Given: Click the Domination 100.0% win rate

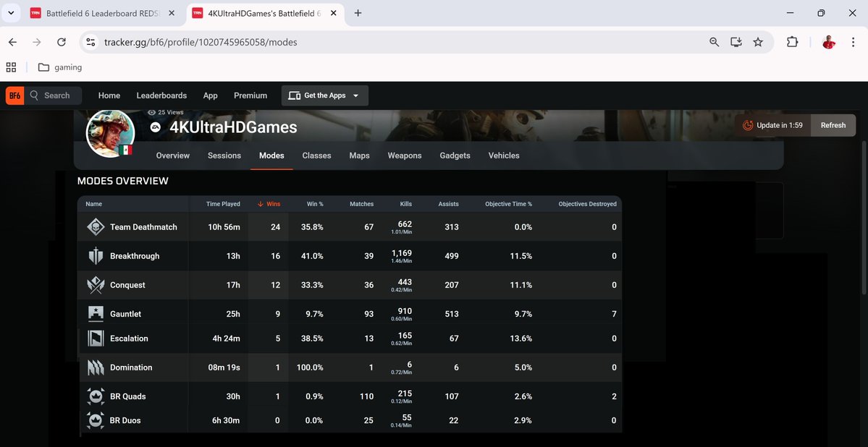Looking at the screenshot, I should (309, 367).
